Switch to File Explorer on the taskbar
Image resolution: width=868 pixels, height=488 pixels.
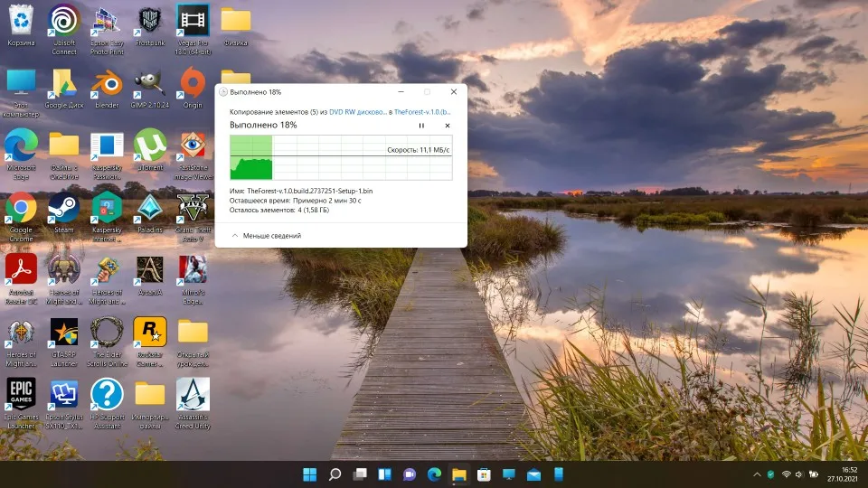point(459,474)
